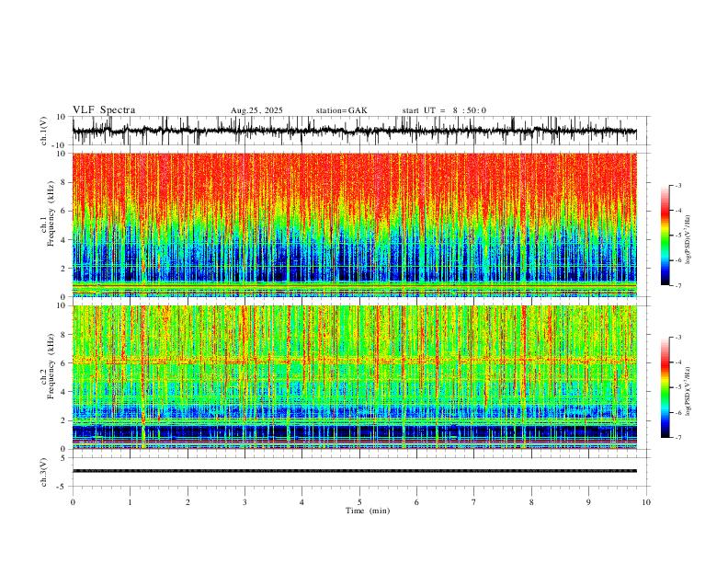Click the "-4" label on ch.2 color bar
Viewport: 728px width, 563px height.
(x=678, y=362)
